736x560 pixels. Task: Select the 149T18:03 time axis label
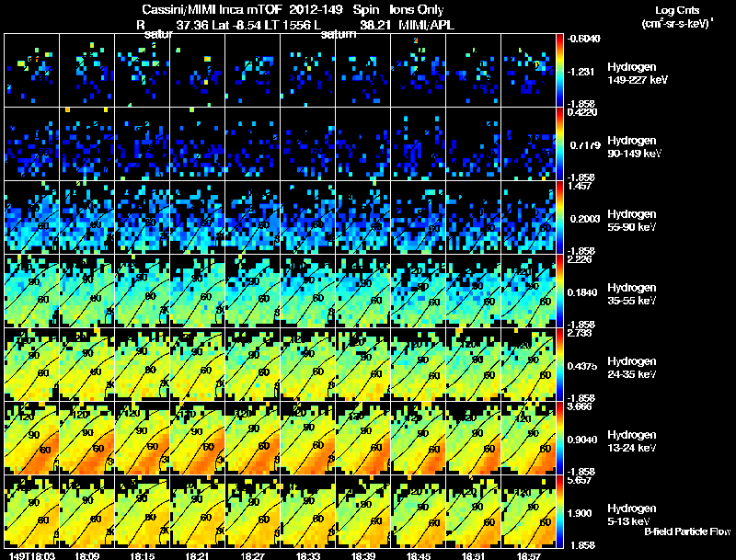[x=32, y=555]
